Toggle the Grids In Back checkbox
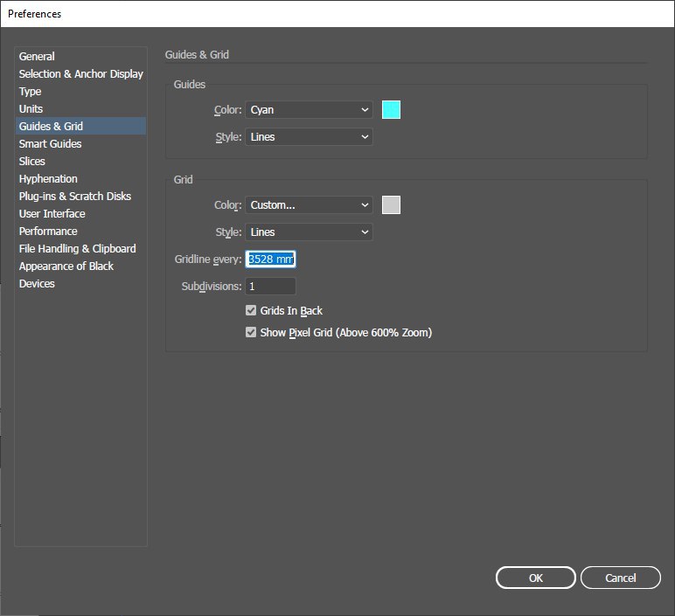Viewport: 675px width, 616px height. (x=251, y=310)
